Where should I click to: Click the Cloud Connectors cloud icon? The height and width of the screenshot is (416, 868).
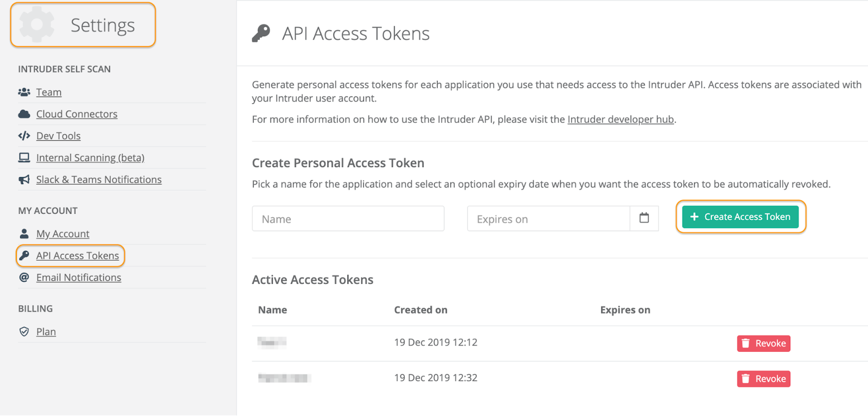click(x=24, y=114)
